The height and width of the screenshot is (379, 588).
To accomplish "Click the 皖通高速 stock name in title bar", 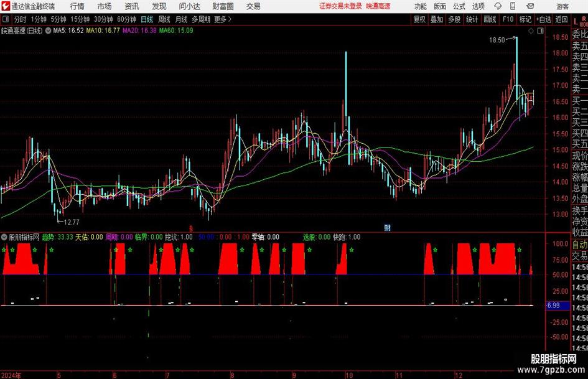I will [378, 6].
